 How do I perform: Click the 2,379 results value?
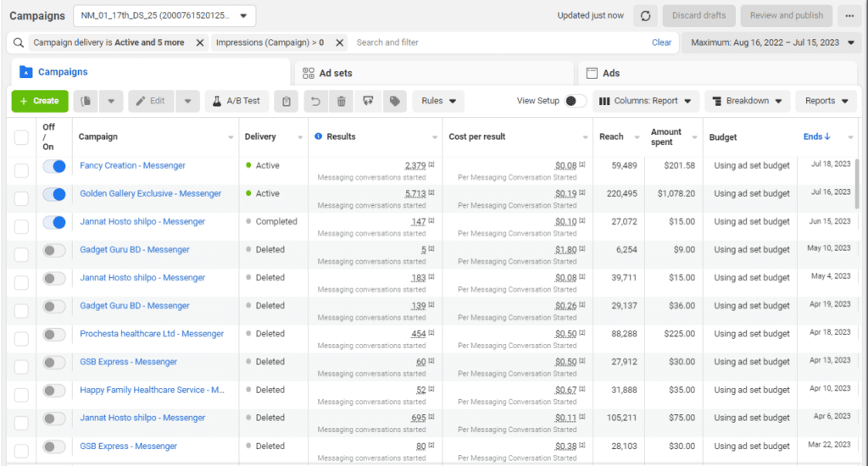coord(415,165)
